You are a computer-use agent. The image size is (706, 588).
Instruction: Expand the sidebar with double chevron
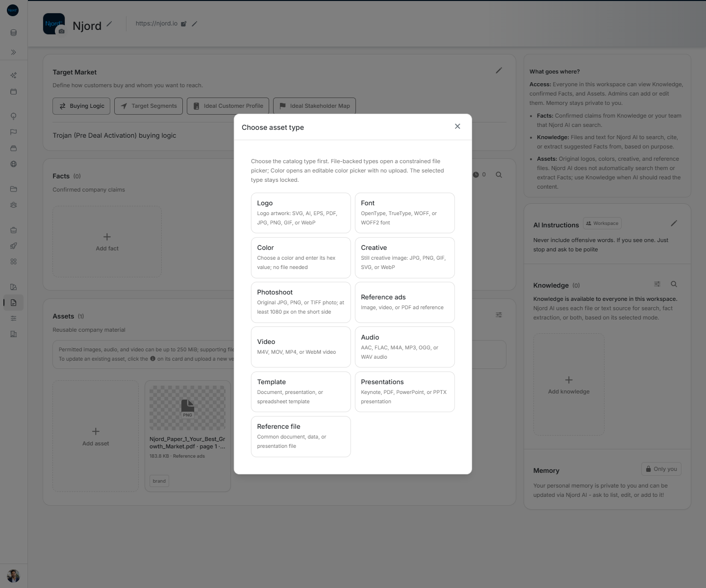coord(14,52)
